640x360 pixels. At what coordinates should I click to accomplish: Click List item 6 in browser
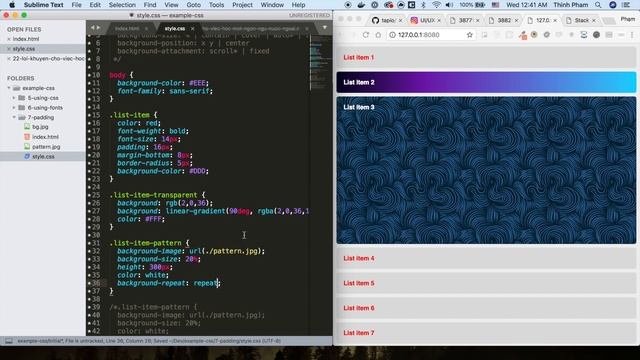(486, 308)
